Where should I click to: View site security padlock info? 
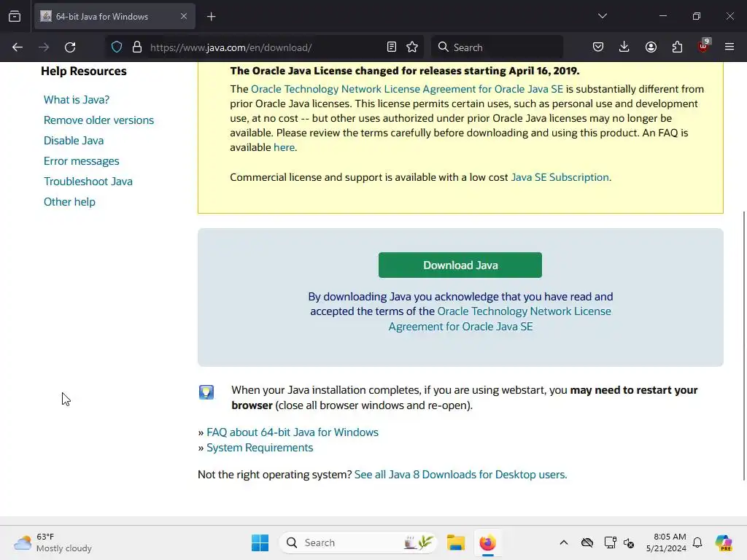pos(137,47)
